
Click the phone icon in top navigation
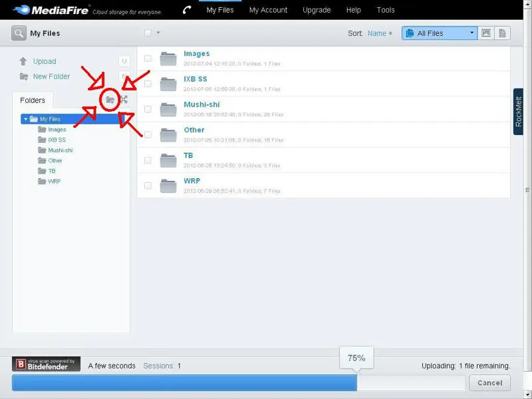[187, 10]
